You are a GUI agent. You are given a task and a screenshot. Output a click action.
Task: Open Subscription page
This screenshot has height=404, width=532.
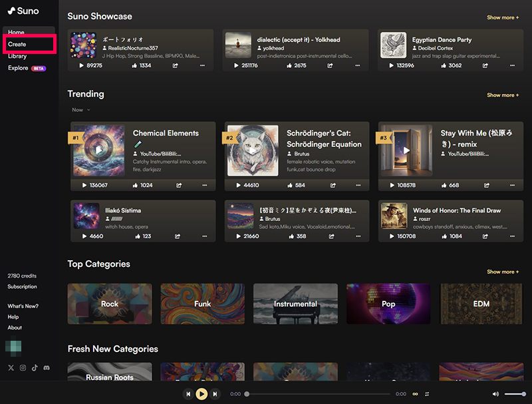[23, 287]
